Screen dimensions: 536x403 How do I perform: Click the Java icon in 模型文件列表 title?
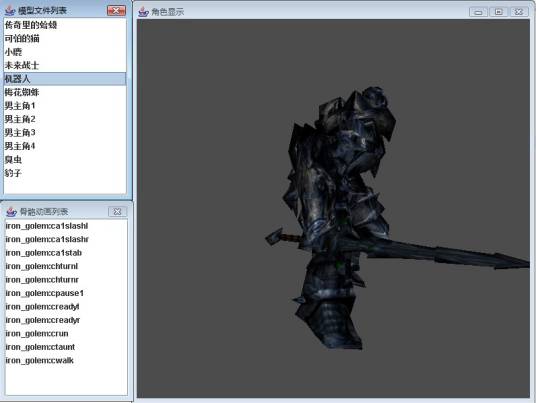[x=10, y=11]
